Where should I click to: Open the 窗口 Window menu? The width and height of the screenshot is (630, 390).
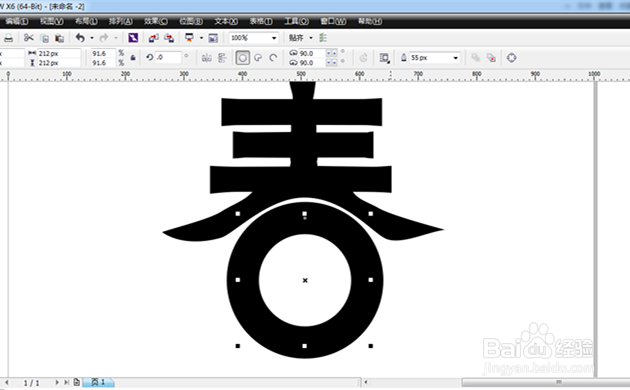(x=333, y=21)
